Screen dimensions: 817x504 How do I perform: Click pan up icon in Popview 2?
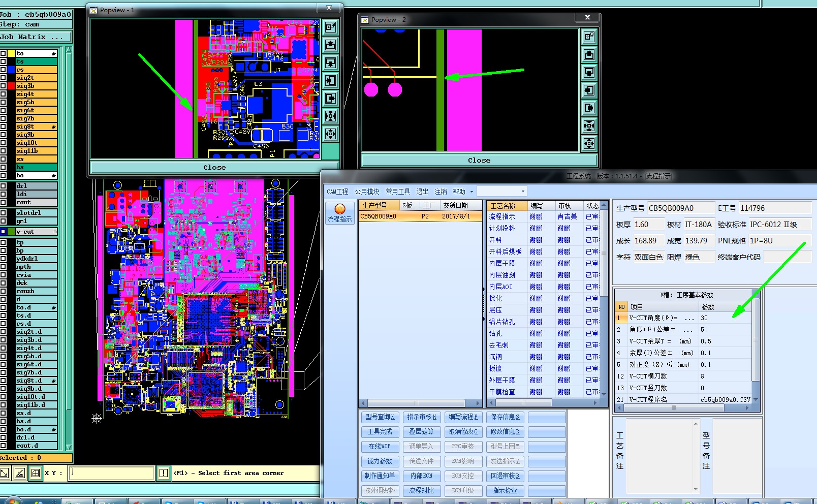point(589,54)
